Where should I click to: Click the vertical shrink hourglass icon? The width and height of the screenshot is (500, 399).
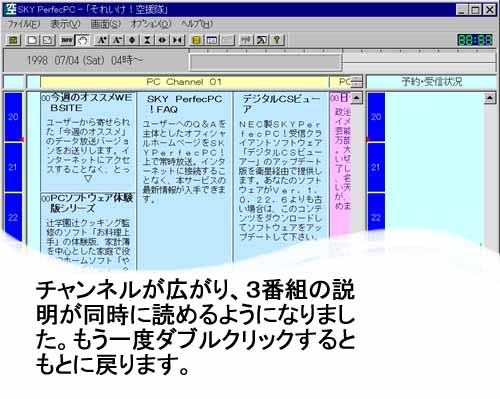(147, 40)
